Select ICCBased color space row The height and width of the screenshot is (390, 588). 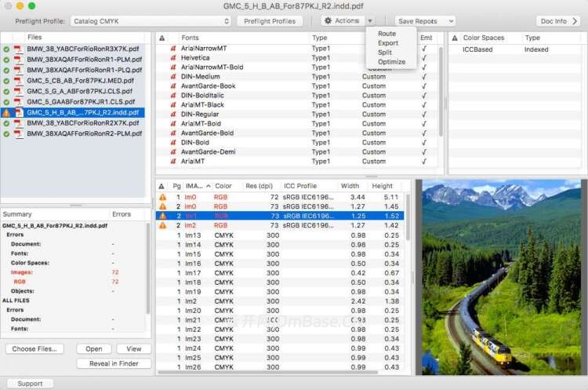pos(514,49)
